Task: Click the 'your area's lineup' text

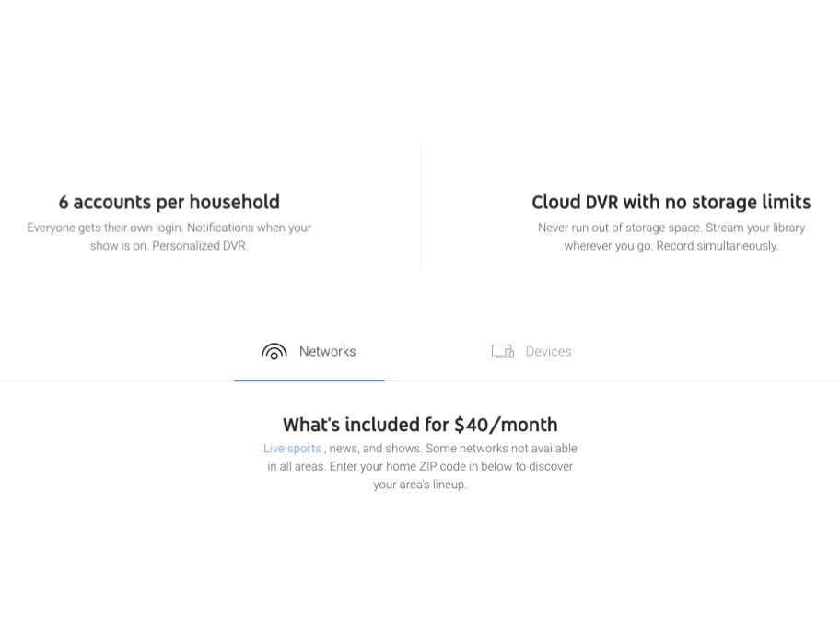Action: point(419,485)
